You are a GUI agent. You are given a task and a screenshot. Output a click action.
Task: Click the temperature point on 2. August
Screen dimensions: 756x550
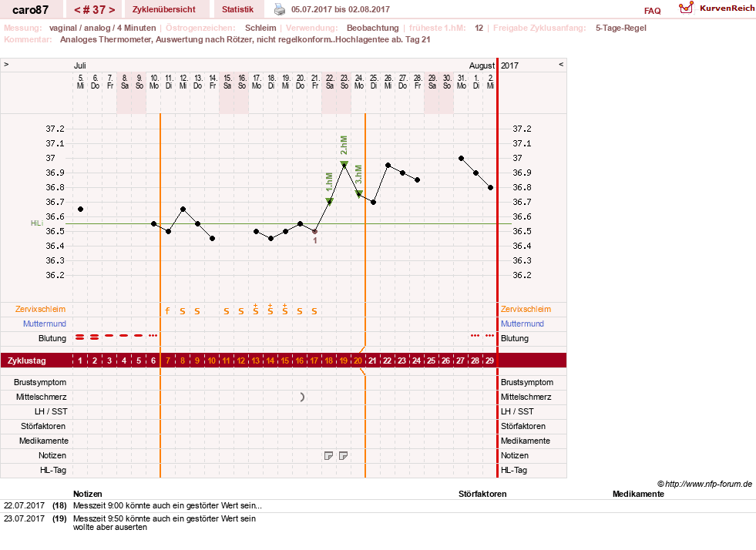490,187
